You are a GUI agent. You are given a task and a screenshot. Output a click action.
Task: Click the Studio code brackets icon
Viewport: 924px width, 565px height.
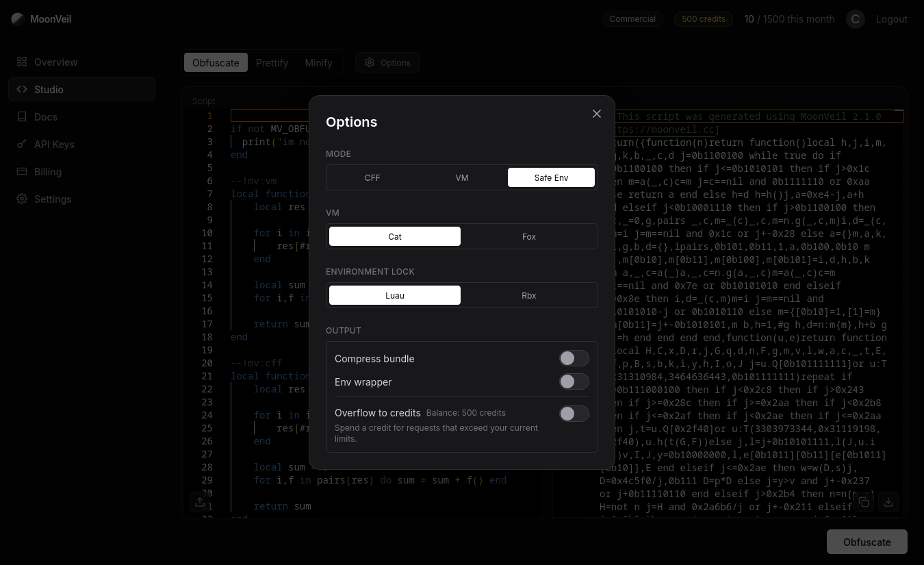[22, 89]
